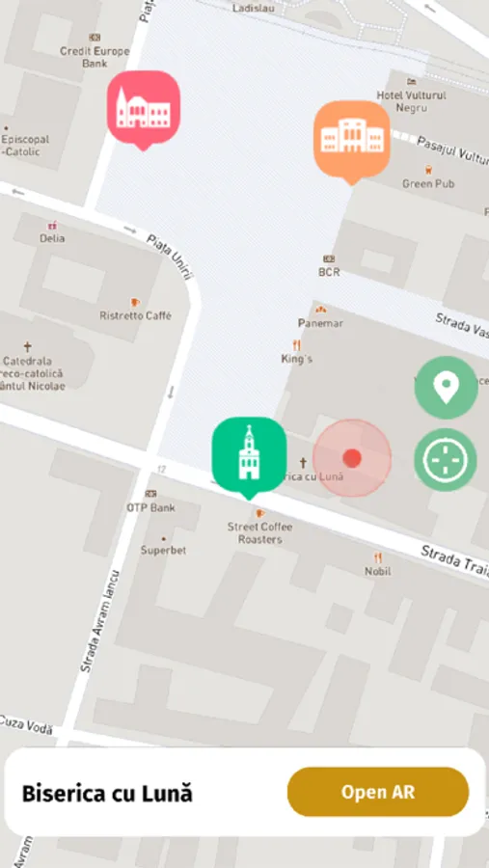Center map with the crosshair button
This screenshot has height=868, width=489.
[x=446, y=460]
